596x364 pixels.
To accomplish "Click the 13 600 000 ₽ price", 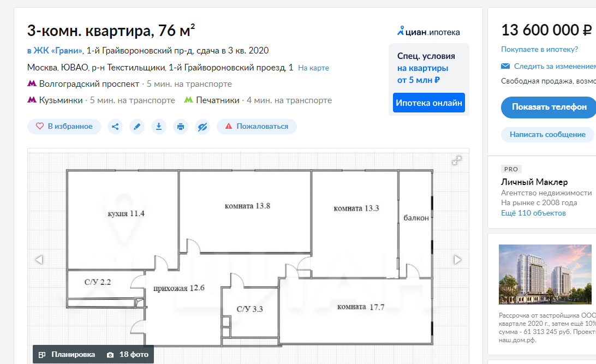I will (546, 31).
